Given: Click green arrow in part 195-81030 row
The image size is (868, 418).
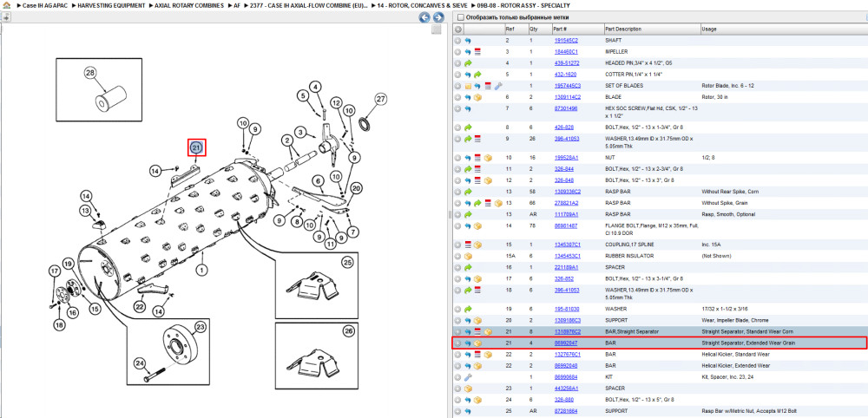Looking at the screenshot, I should pyautogui.click(x=468, y=309).
